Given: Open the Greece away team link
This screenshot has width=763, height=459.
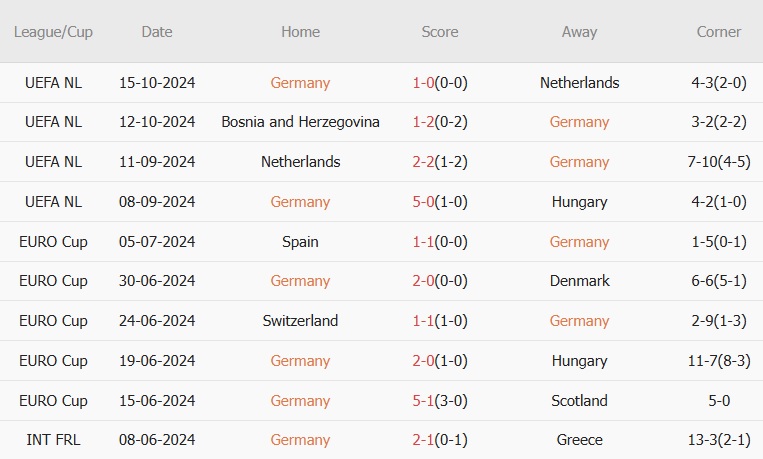Looking at the screenshot, I should [579, 440].
